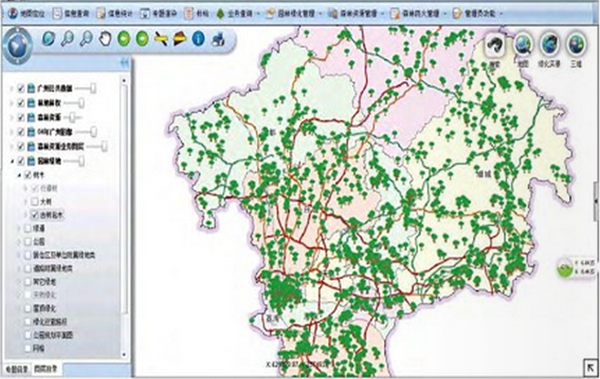Collapse the 园林绿地 layer tree node
The image size is (600, 379).
tap(12, 161)
